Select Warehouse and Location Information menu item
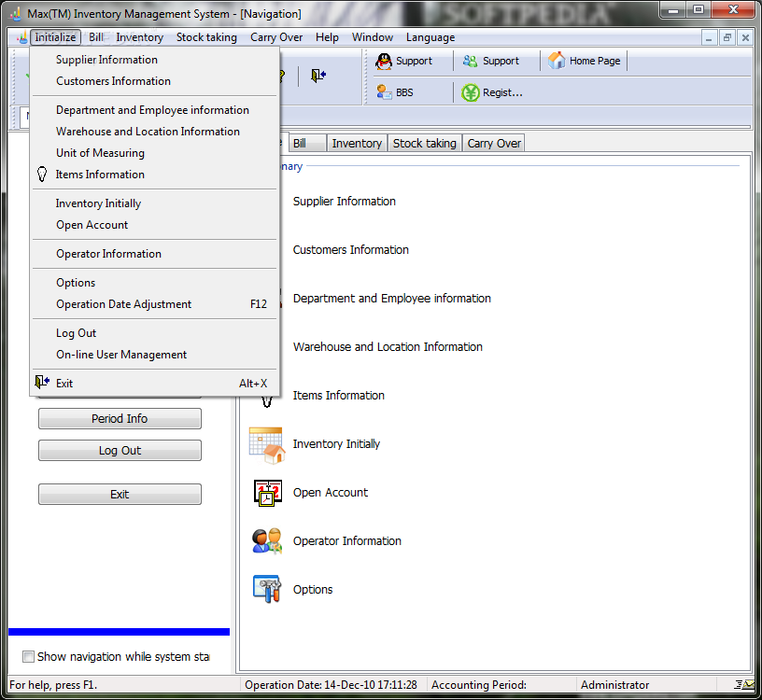The height and width of the screenshot is (700, 762). [x=154, y=132]
